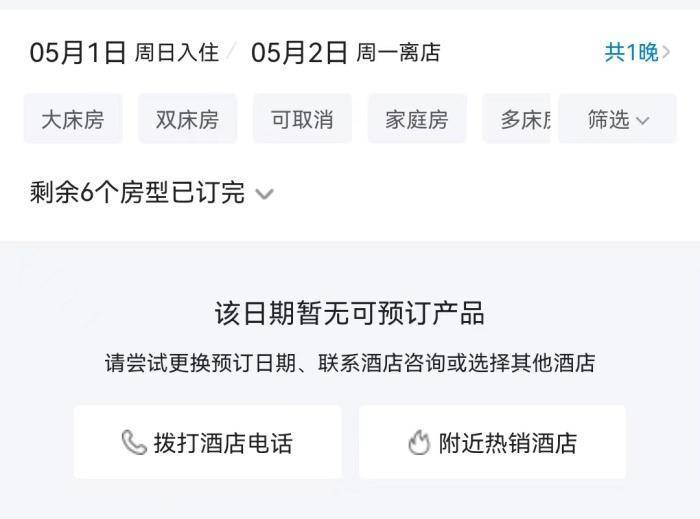Toggle the 双床房 filter chip
This screenshot has width=700, height=519.
click(x=187, y=120)
